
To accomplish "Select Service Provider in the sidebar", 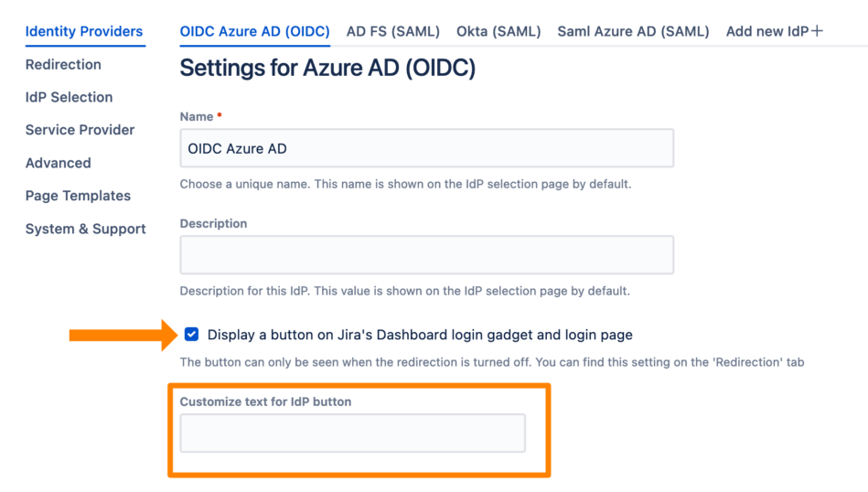I will tap(80, 130).
